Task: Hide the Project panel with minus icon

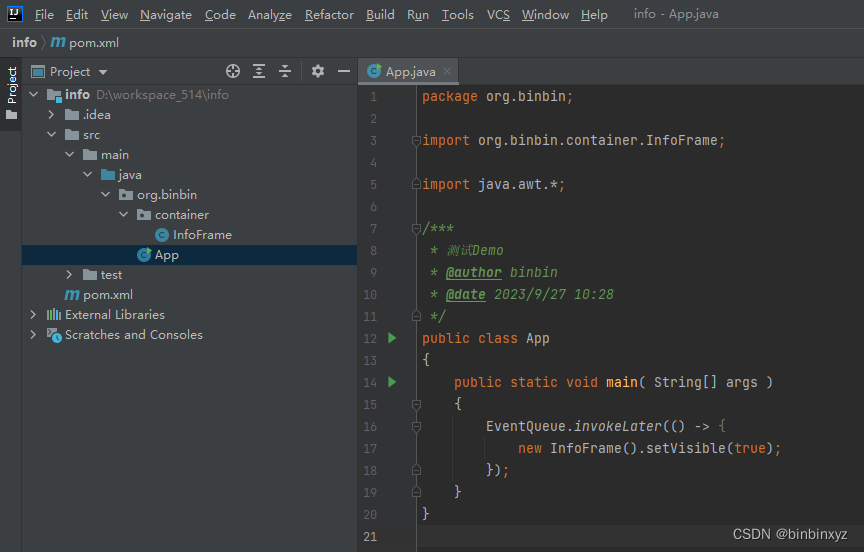Action: (344, 71)
